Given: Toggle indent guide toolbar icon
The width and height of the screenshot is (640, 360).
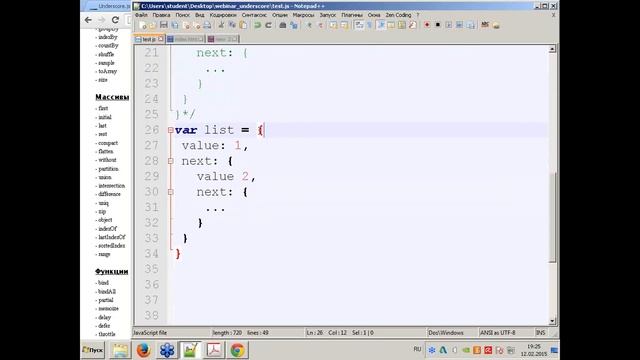Looking at the screenshot, I should (x=380, y=25).
